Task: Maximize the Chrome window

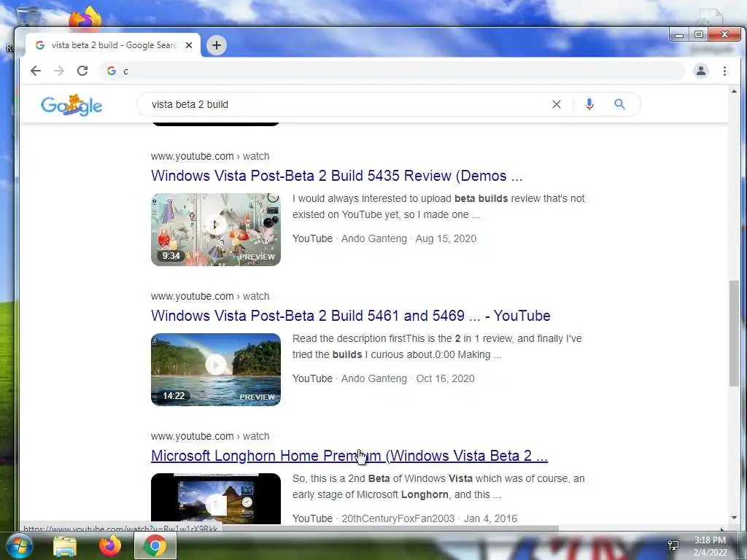Action: point(698,34)
